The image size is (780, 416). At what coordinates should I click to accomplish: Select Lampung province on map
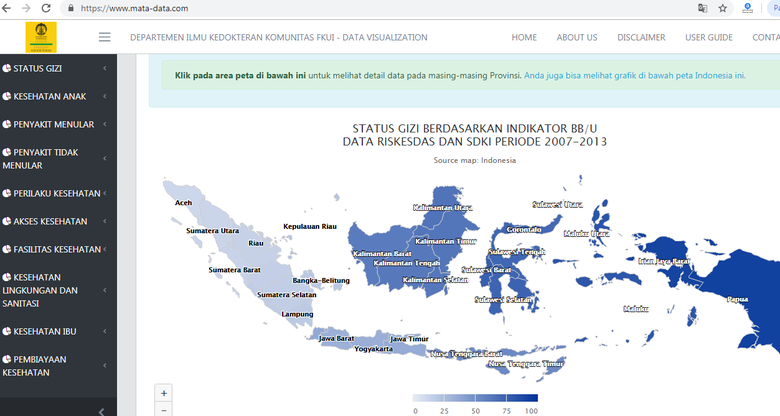[x=297, y=314]
